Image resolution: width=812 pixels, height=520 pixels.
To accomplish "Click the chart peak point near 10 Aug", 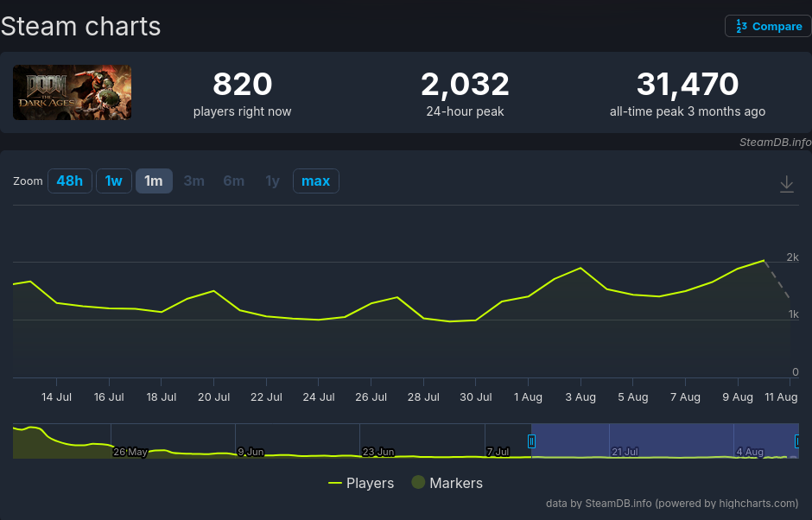I will (x=764, y=261).
